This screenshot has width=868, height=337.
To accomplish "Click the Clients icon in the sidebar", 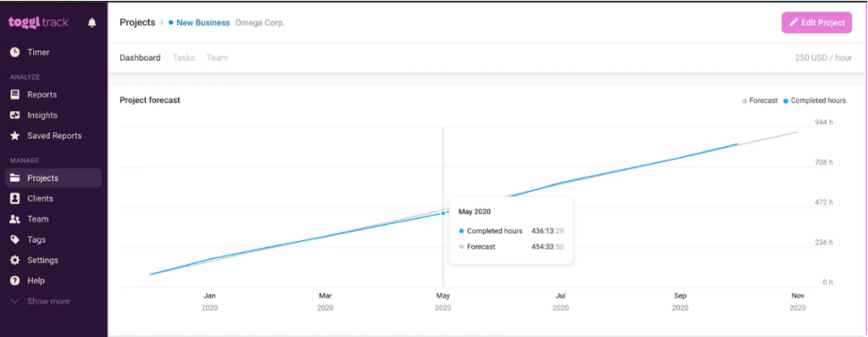I will tap(15, 199).
